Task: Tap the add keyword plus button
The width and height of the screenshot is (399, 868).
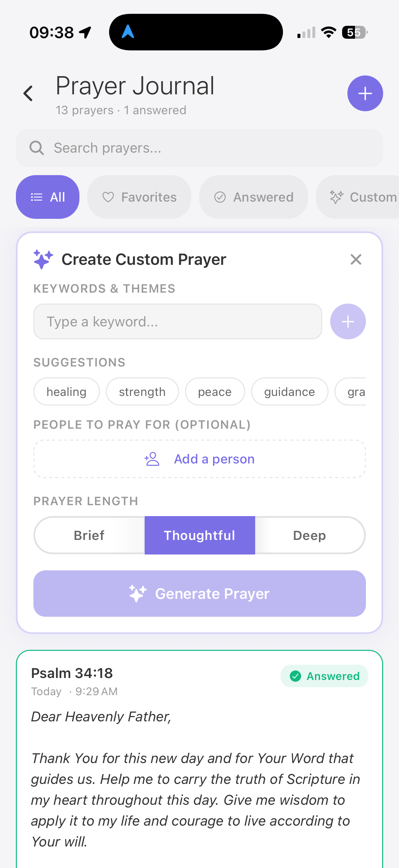Action: click(x=347, y=321)
